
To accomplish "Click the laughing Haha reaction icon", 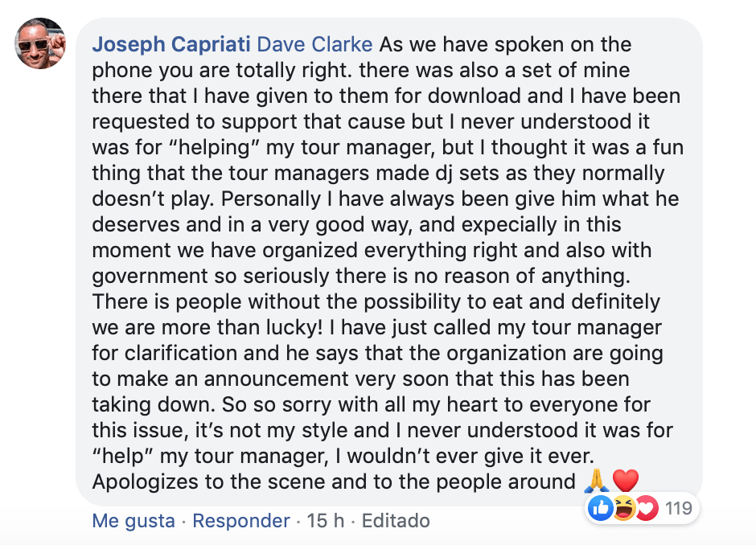I will [622, 507].
